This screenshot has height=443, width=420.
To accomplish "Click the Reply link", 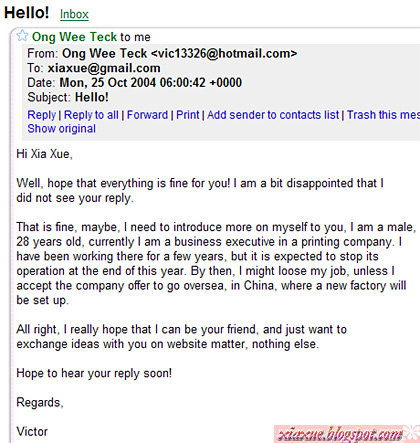I will coord(42,115).
